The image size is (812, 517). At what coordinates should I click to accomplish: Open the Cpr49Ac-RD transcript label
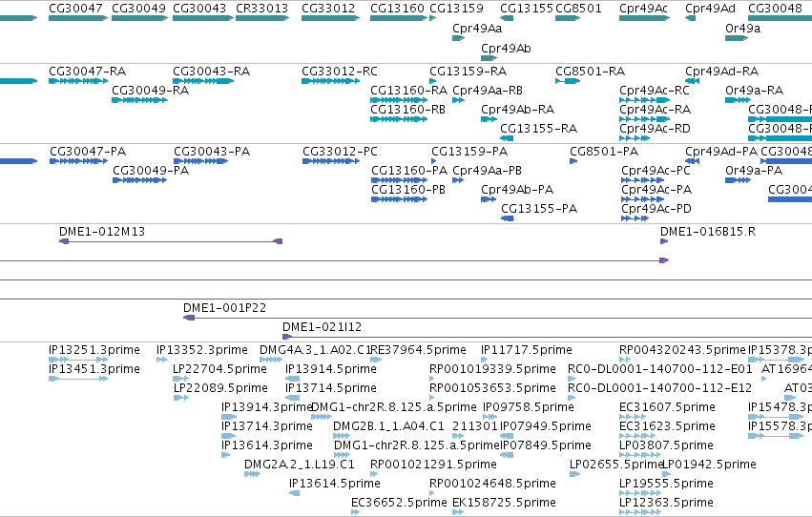656,129
